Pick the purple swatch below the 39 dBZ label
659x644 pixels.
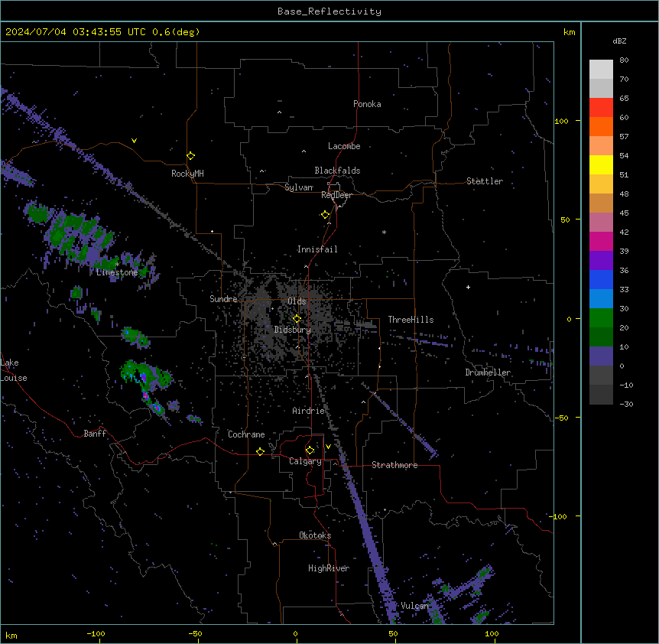[x=601, y=261]
